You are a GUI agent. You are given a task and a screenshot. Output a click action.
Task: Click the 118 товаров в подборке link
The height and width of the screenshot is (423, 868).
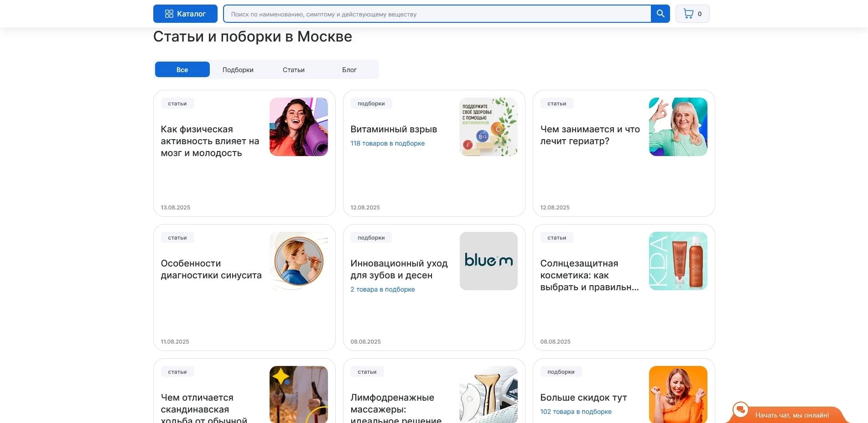tap(387, 143)
